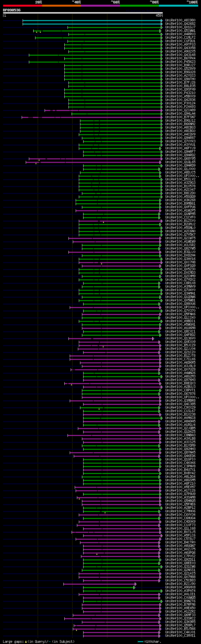The image size is (201, 644).
Task: Select hit label UniRef100_B9NZT6
Action: (x=180, y=601)
